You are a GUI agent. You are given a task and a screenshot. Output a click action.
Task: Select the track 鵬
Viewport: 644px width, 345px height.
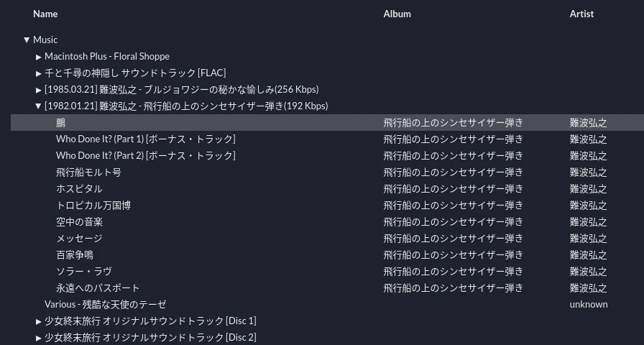61,123
